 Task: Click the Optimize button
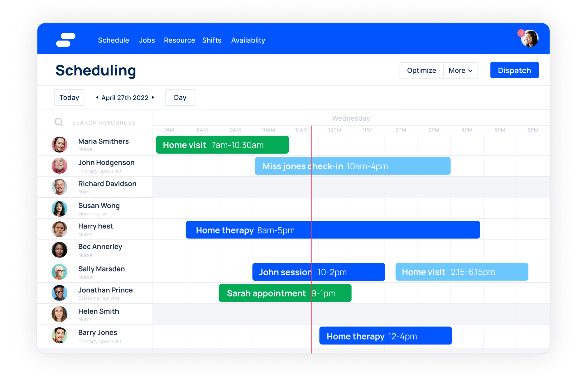[422, 70]
